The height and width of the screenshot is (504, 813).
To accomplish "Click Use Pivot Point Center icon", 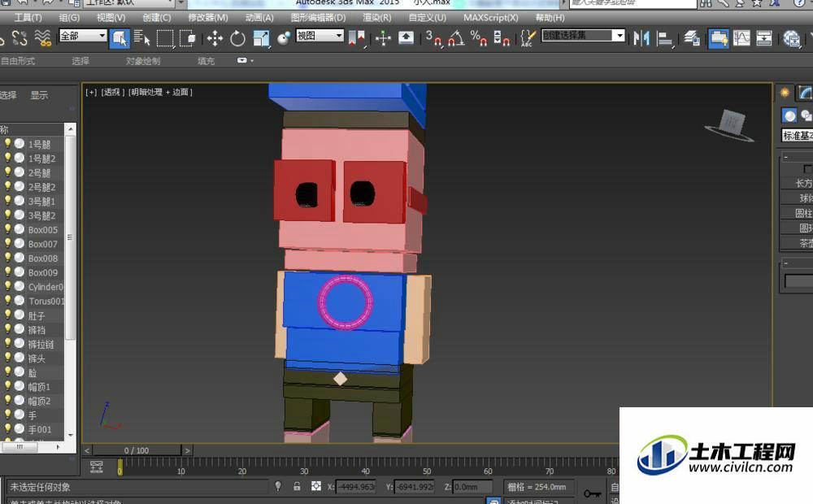I will click(x=357, y=38).
